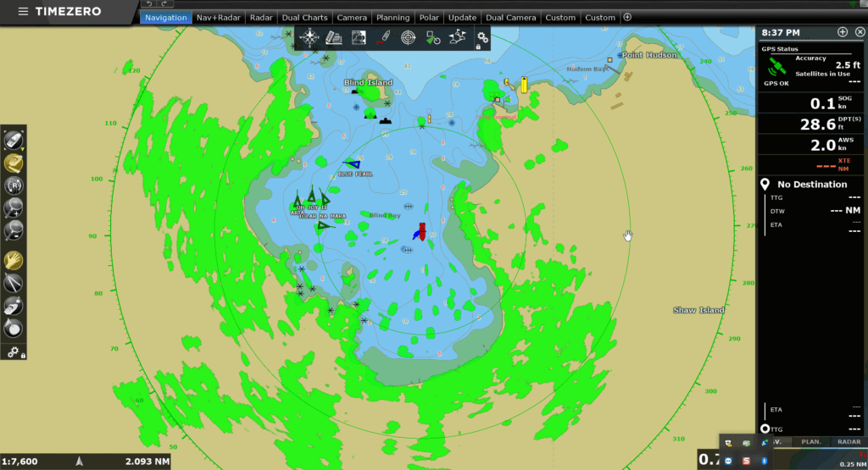Image resolution: width=868 pixels, height=470 pixels.
Task: Add a new workspace tab with plus
Action: [627, 17]
